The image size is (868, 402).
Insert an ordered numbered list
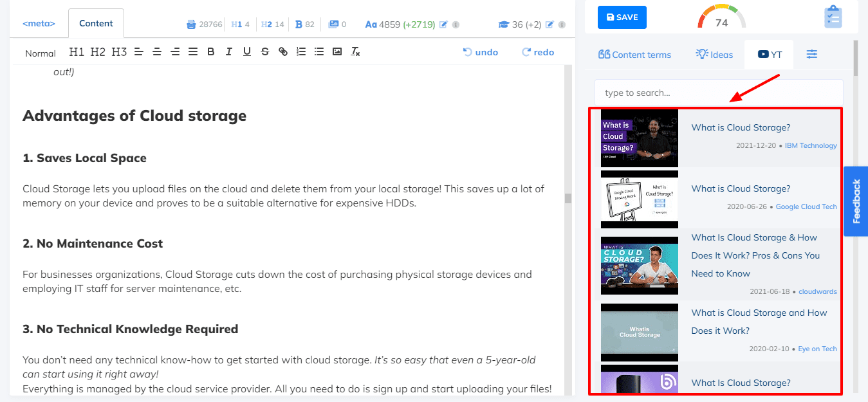click(x=300, y=52)
